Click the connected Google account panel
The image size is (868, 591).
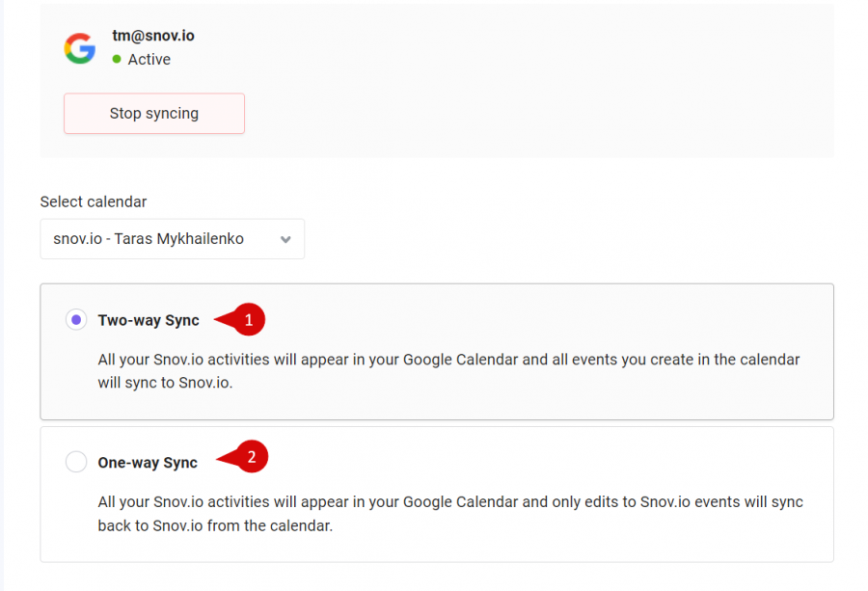tap(437, 81)
